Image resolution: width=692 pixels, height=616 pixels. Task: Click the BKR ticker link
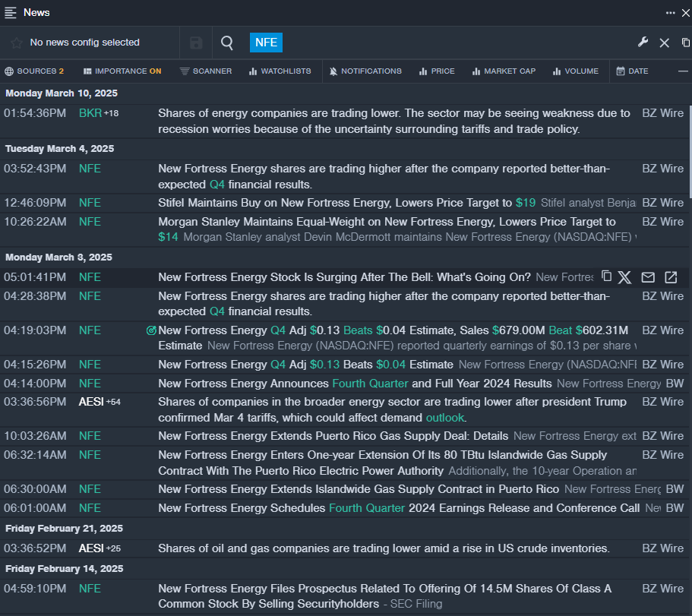pyautogui.click(x=90, y=113)
